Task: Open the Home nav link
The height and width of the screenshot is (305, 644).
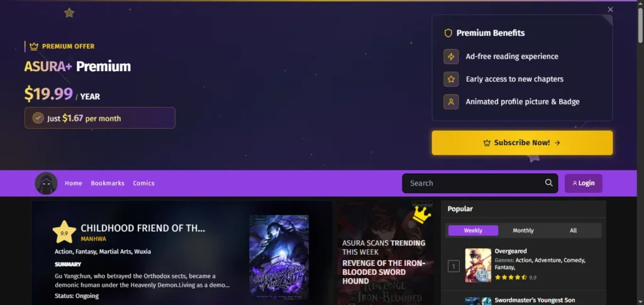Action: 74,183
